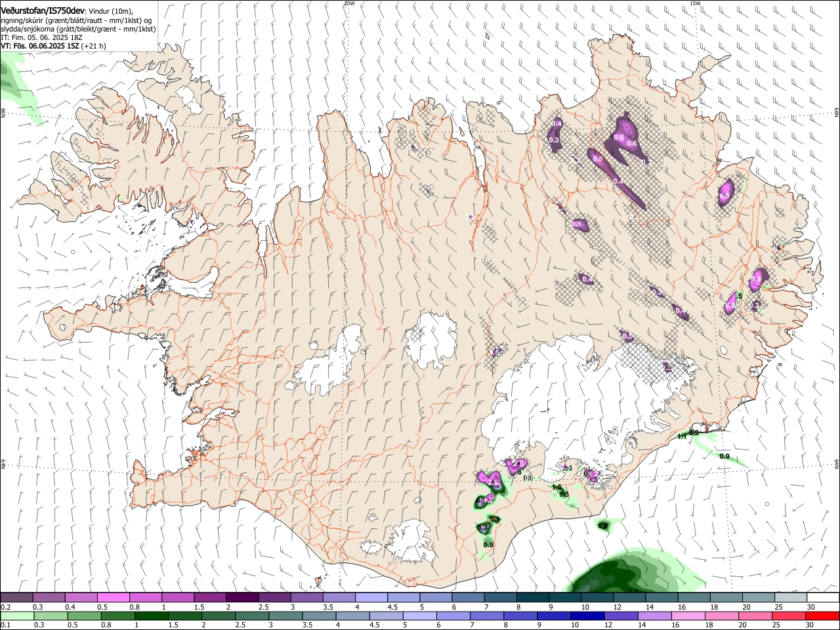Viewport: 840px width, 630px height.
Task: Pick the dark green 1–1.5 rain legend swatch
Action: [152, 616]
